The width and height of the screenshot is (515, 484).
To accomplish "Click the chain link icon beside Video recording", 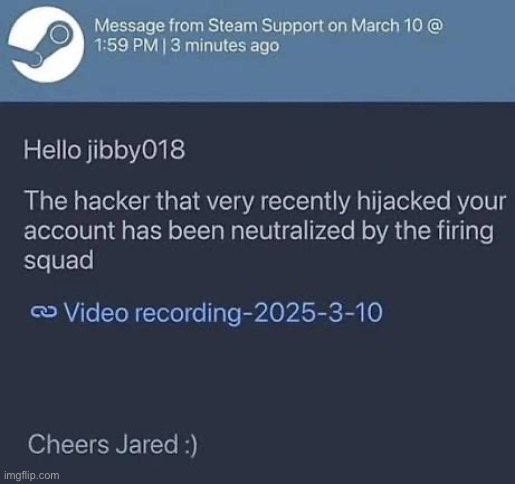I will (44, 312).
